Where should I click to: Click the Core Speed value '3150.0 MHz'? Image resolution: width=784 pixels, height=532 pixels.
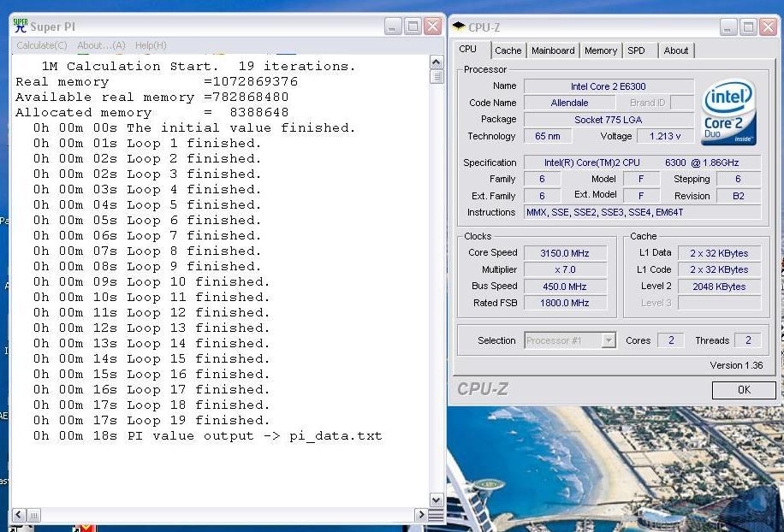[x=565, y=253]
